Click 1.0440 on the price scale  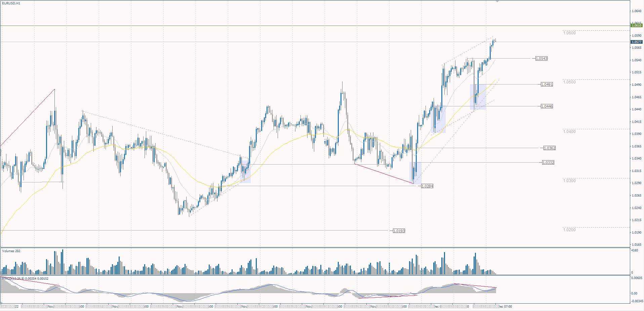pyautogui.click(x=636, y=109)
